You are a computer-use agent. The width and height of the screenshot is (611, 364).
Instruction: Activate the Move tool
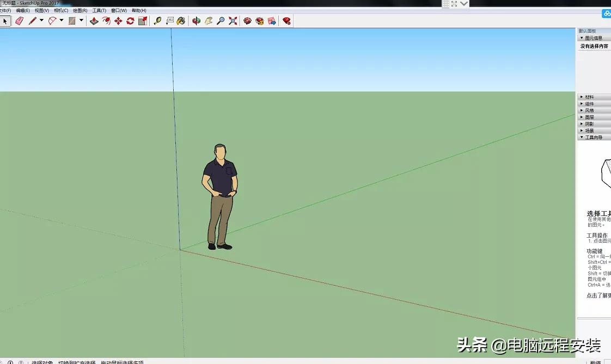coord(118,21)
